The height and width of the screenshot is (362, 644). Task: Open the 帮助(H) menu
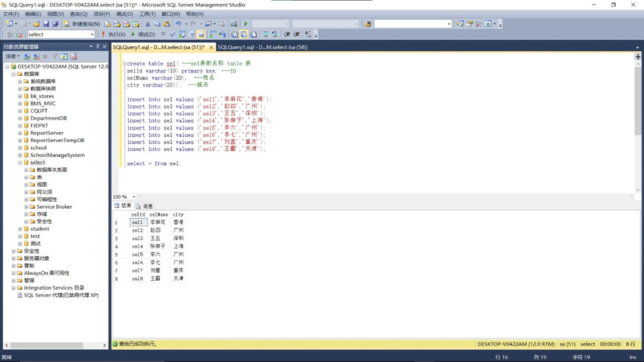pos(195,14)
